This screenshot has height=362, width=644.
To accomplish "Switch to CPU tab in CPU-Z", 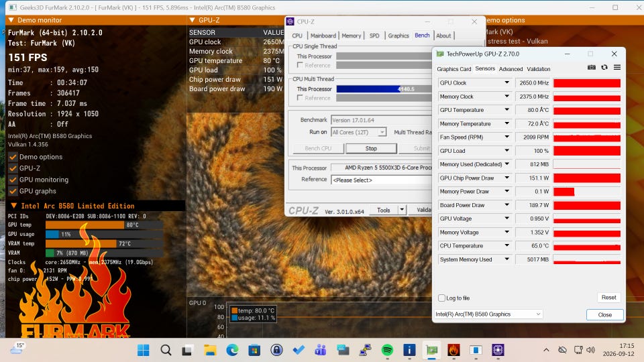I will (x=297, y=36).
